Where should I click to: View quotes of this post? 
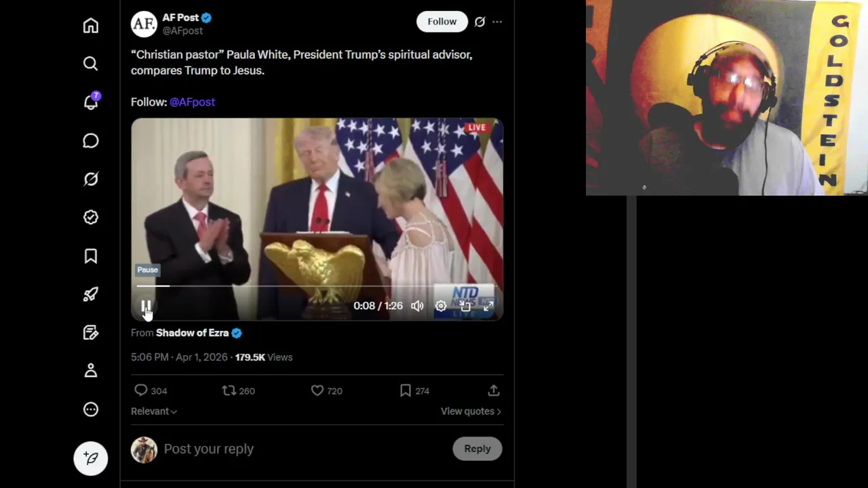[471, 411]
